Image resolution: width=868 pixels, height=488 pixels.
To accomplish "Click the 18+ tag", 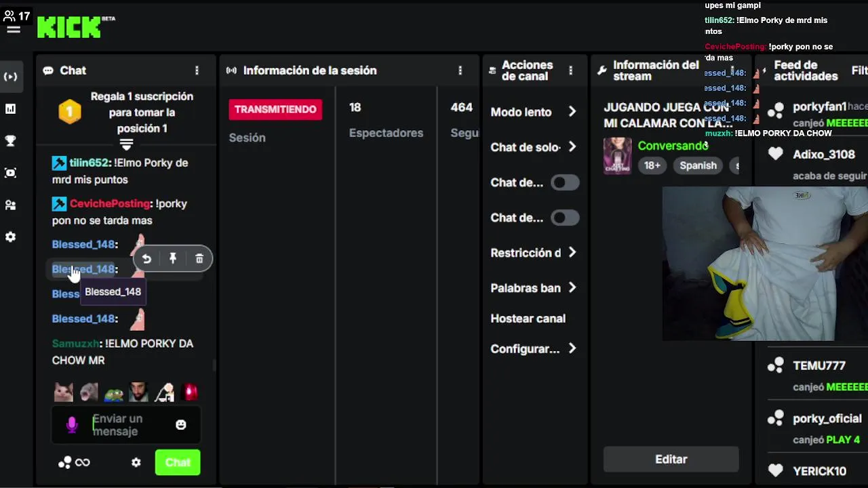I will 652,165.
